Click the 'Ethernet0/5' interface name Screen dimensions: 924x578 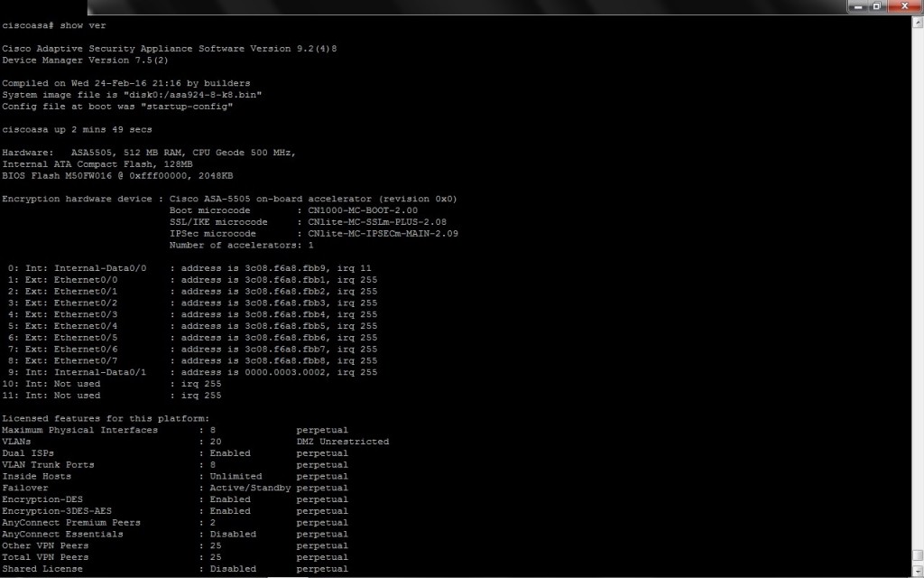tap(86, 338)
